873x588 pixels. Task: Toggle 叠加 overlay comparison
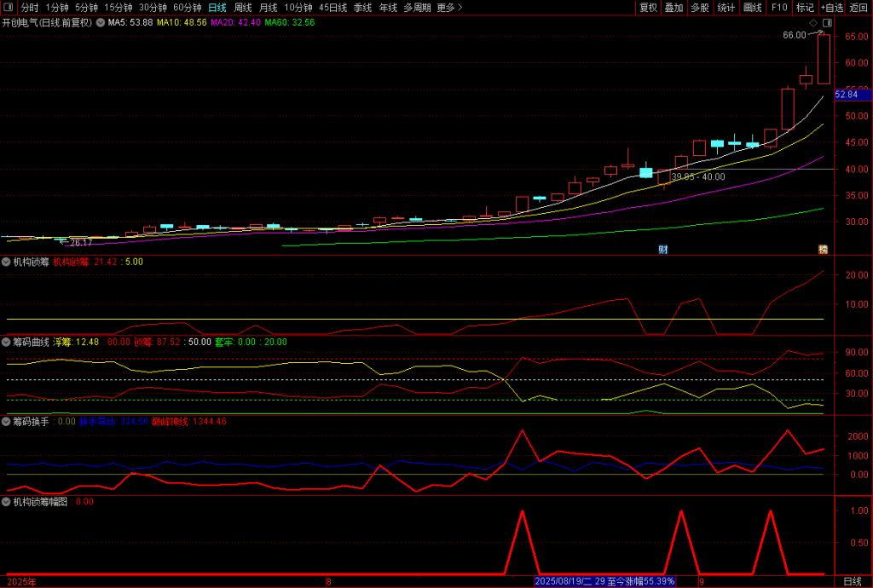[674, 8]
